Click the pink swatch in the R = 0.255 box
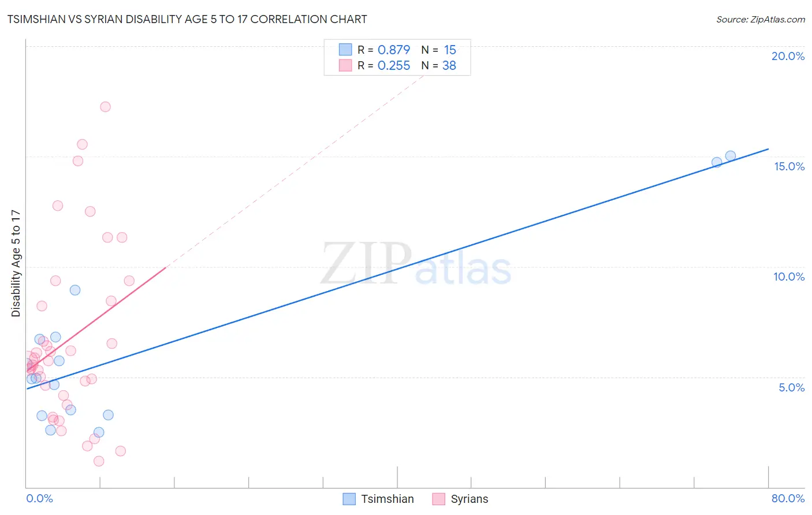 click(345, 65)
